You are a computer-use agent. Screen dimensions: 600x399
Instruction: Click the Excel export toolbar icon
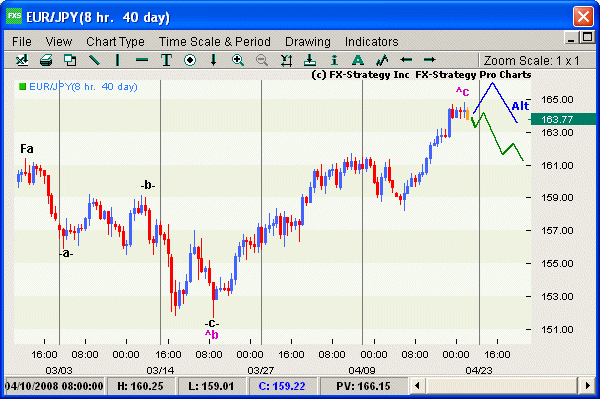[22, 60]
